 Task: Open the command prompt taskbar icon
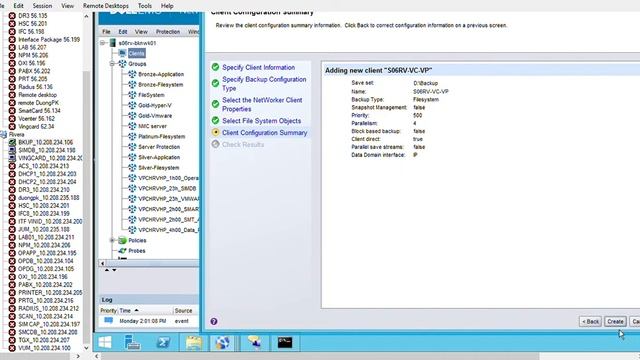(x=284, y=342)
